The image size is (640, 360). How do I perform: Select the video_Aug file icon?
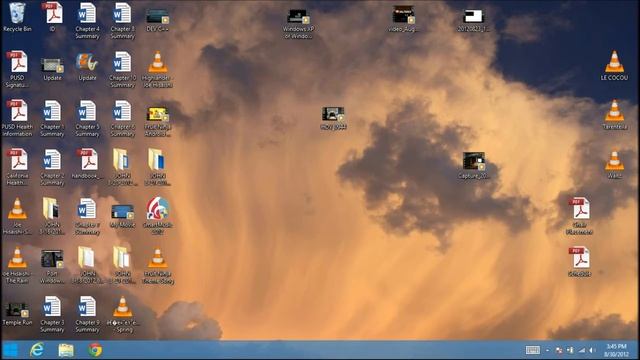pos(403,19)
